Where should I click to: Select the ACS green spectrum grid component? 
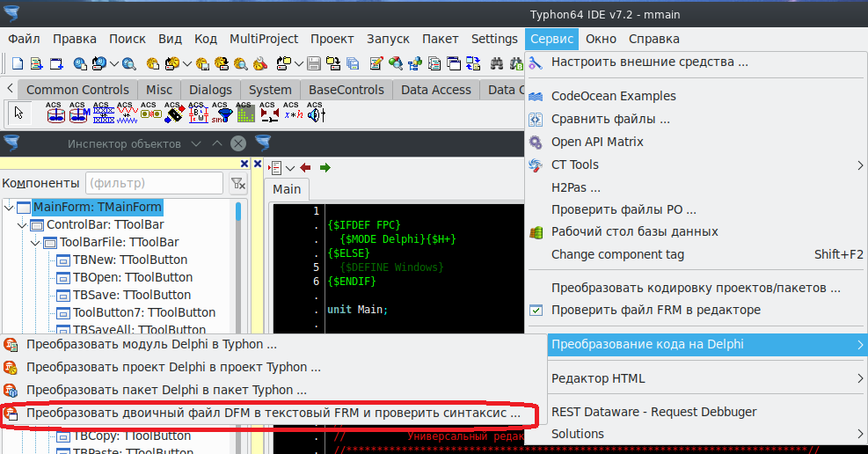point(245,113)
